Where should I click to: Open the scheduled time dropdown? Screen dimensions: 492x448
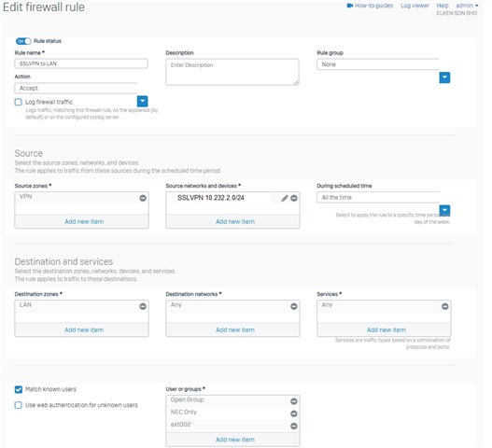444,210
